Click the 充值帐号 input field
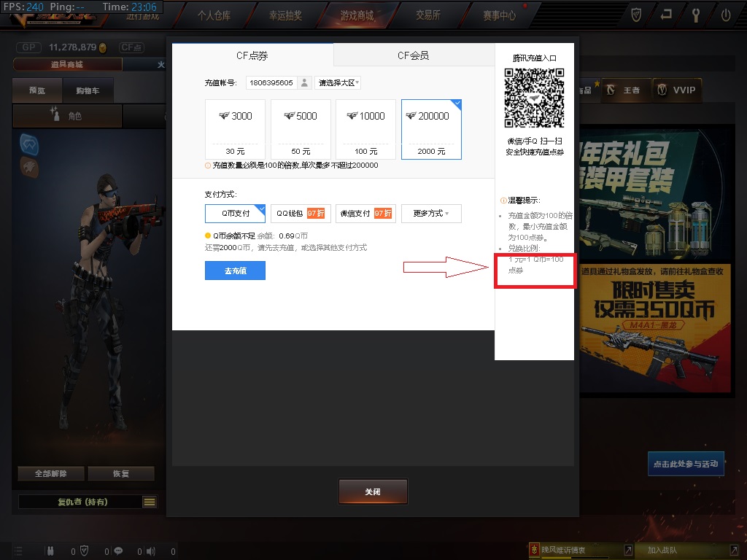Viewport: 747px width, 560px height. (271, 83)
